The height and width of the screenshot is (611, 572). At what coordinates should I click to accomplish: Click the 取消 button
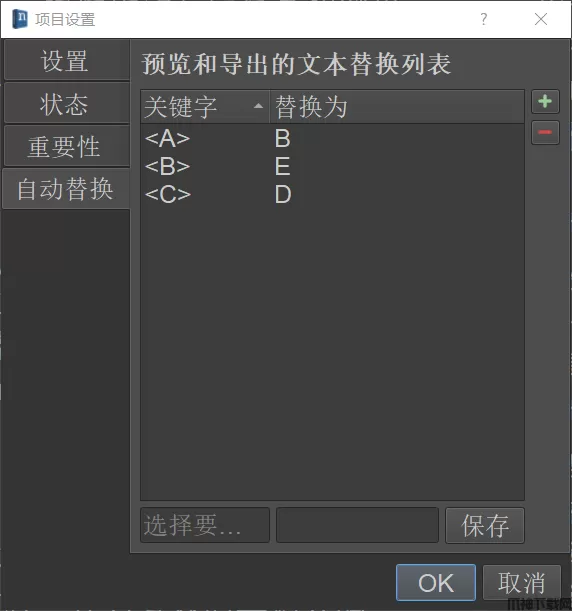522,583
